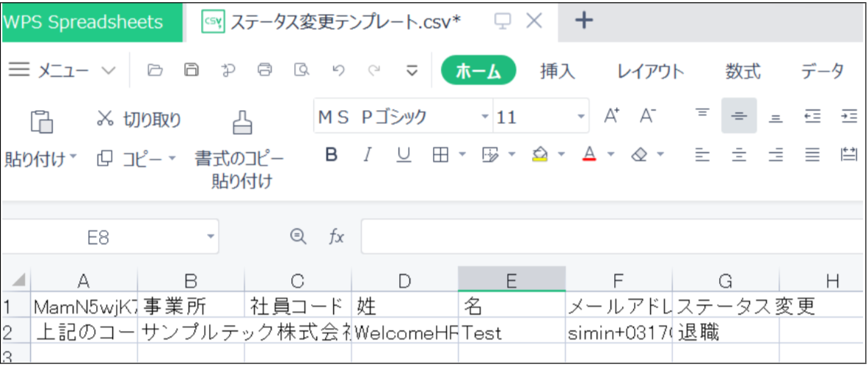Open the font color dropdown arrow
Viewport: 868px width, 367px height.
[611, 154]
